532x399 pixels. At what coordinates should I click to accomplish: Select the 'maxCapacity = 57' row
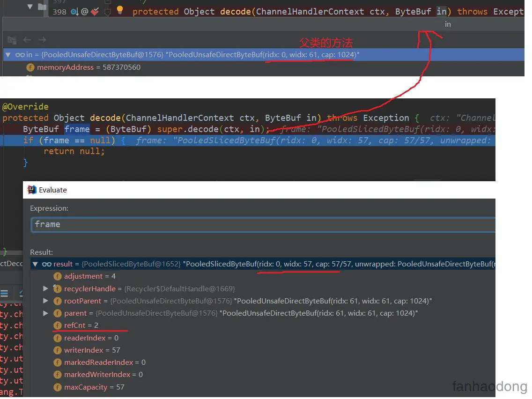click(x=263, y=387)
